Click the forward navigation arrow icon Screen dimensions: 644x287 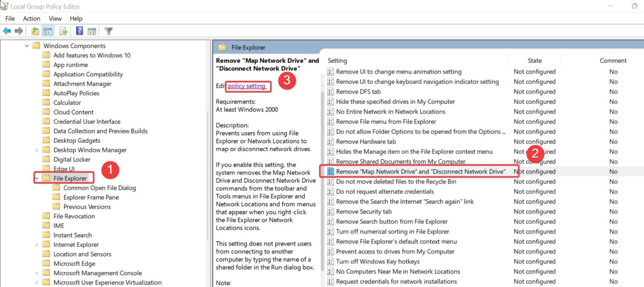click(x=18, y=31)
